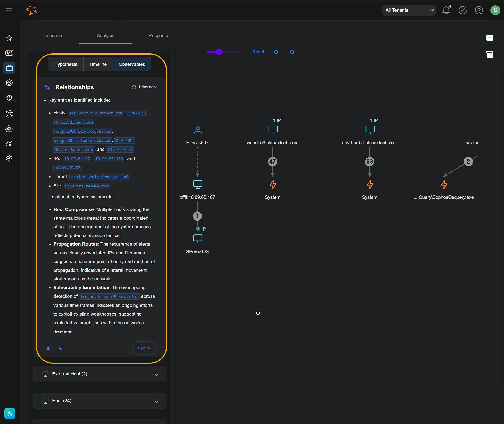Viewport: 504px width, 424px height.
Task: Click the graph zoom slider handle
Action: point(219,52)
